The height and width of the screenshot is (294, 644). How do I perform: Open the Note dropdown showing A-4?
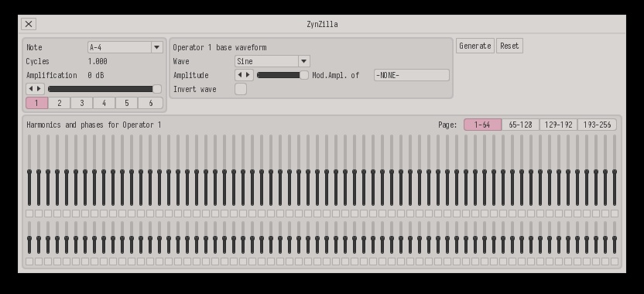click(125, 47)
